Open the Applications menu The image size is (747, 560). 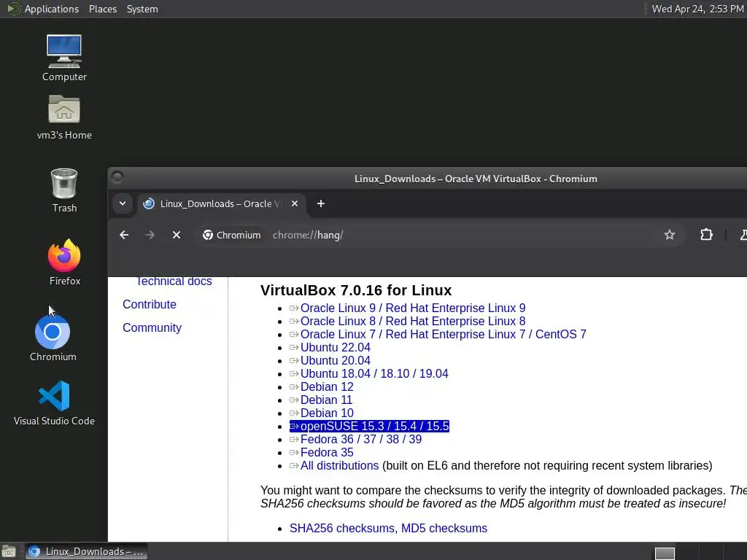click(x=43, y=9)
